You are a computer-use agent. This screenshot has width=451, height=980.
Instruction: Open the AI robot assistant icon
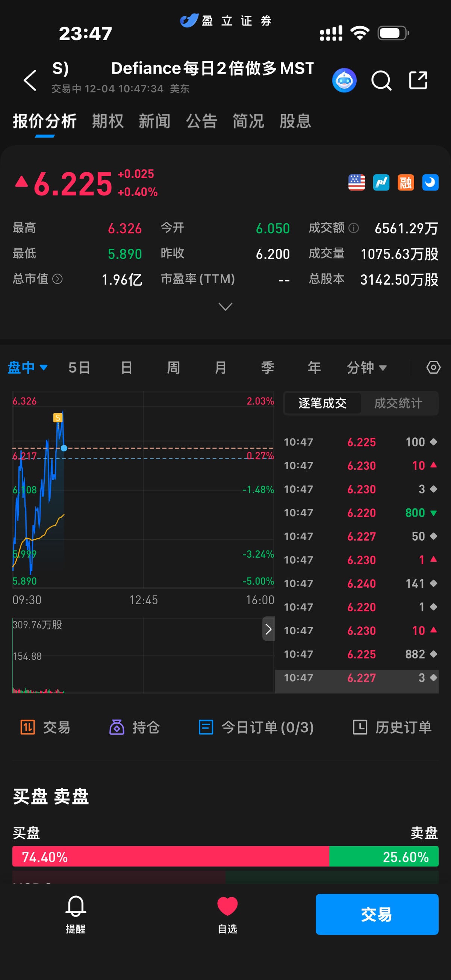coord(344,80)
